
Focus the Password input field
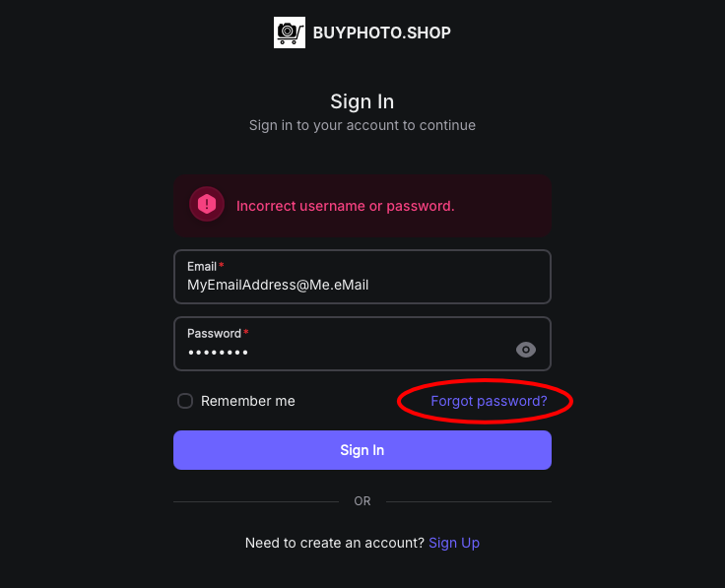pyautogui.click(x=362, y=344)
